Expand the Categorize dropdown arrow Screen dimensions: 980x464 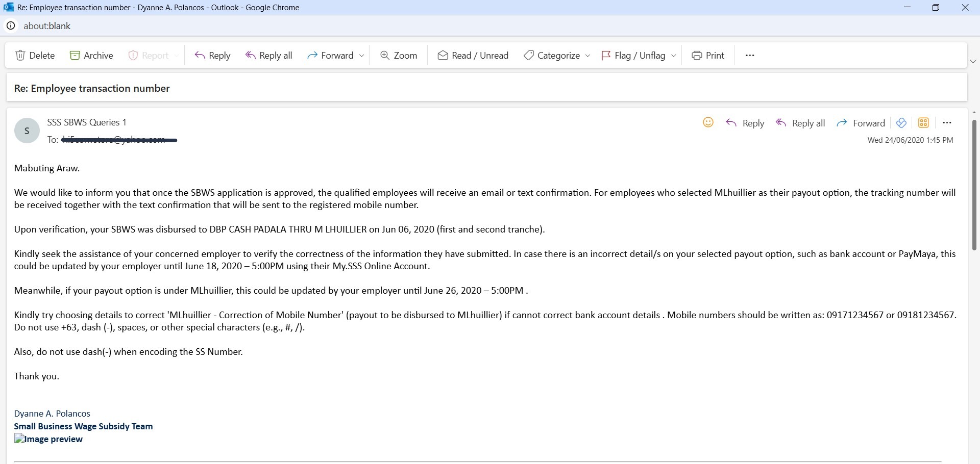coord(587,56)
